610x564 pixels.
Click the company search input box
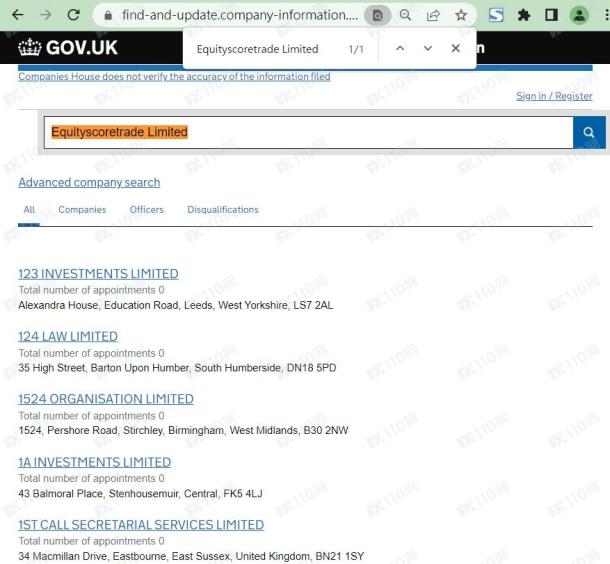pyautogui.click(x=309, y=132)
